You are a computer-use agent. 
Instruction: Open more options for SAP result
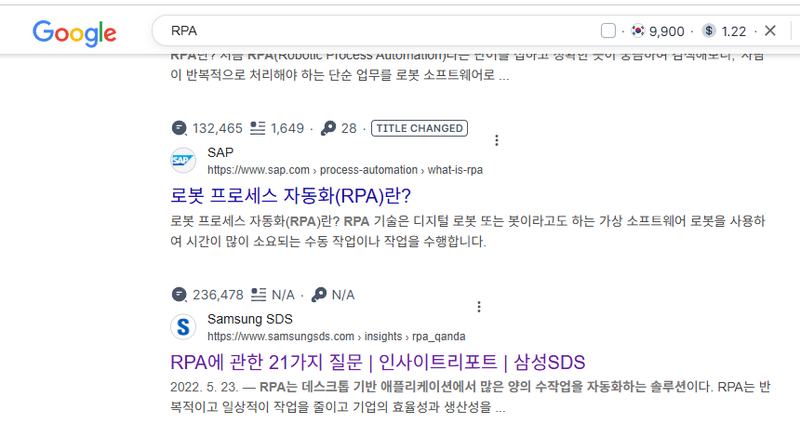point(496,140)
